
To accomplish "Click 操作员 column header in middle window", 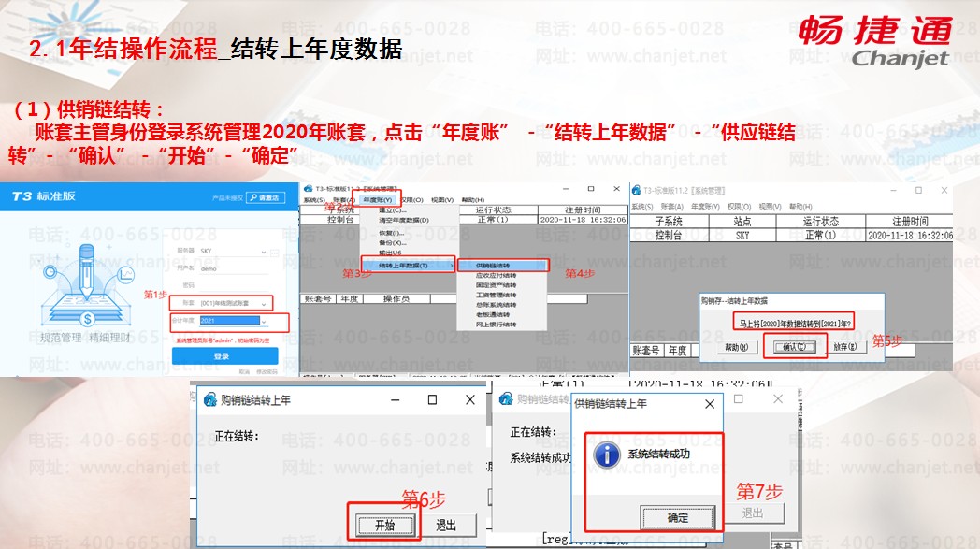I will (396, 299).
